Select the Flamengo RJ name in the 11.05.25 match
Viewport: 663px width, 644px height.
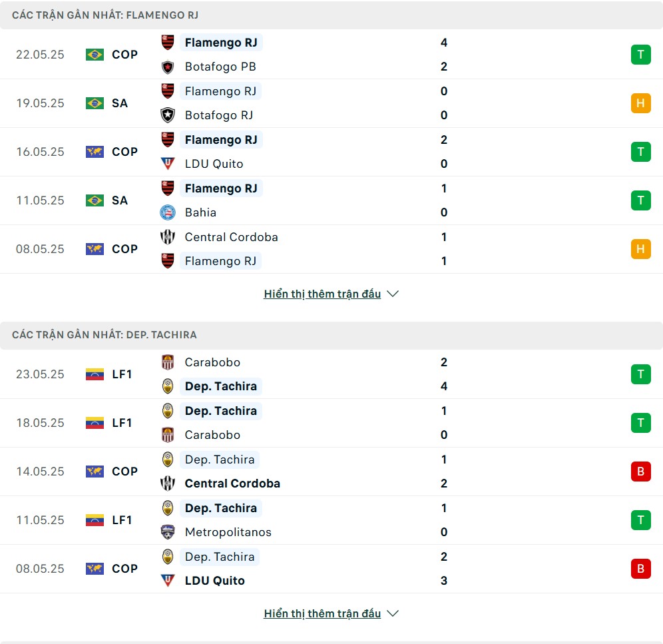tap(221, 188)
